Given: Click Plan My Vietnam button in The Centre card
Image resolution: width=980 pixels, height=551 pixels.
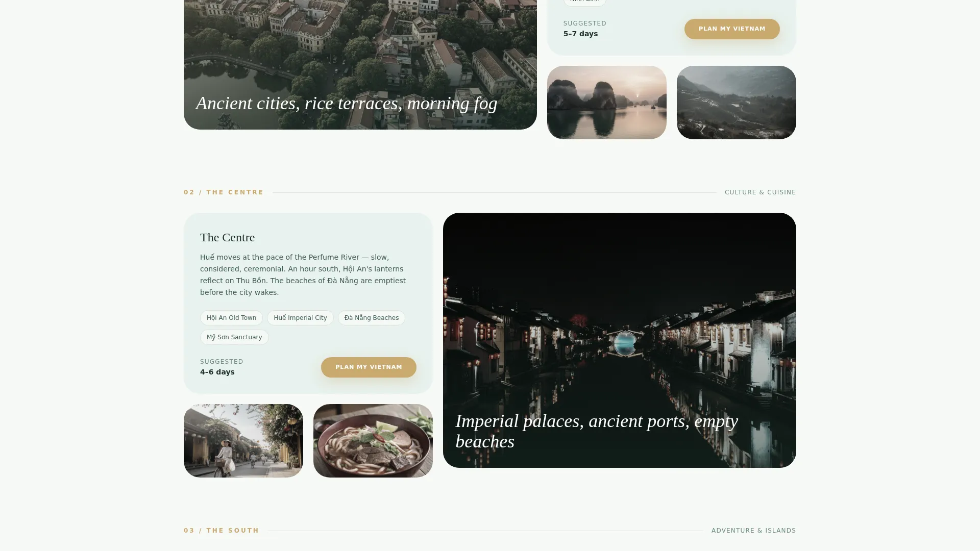Looking at the screenshot, I should tap(369, 367).
